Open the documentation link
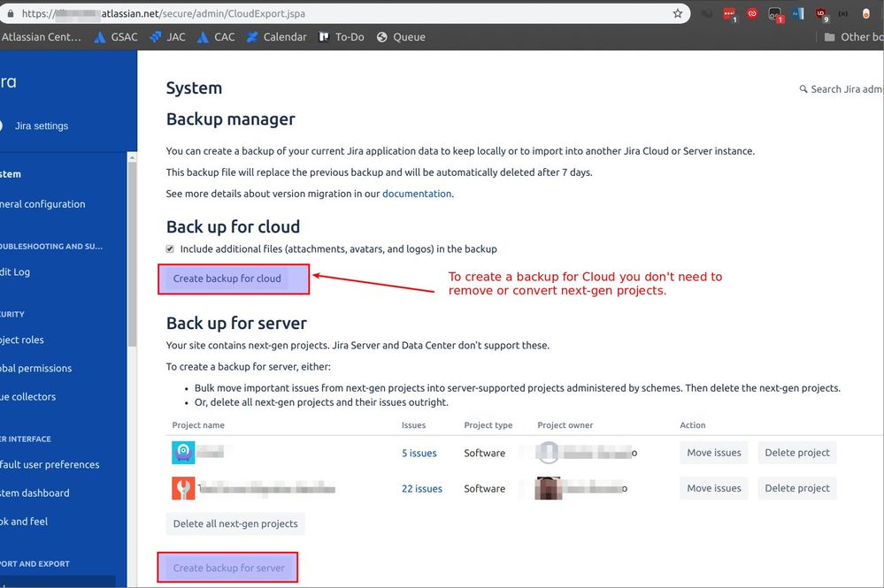The image size is (884, 588). coord(417,193)
